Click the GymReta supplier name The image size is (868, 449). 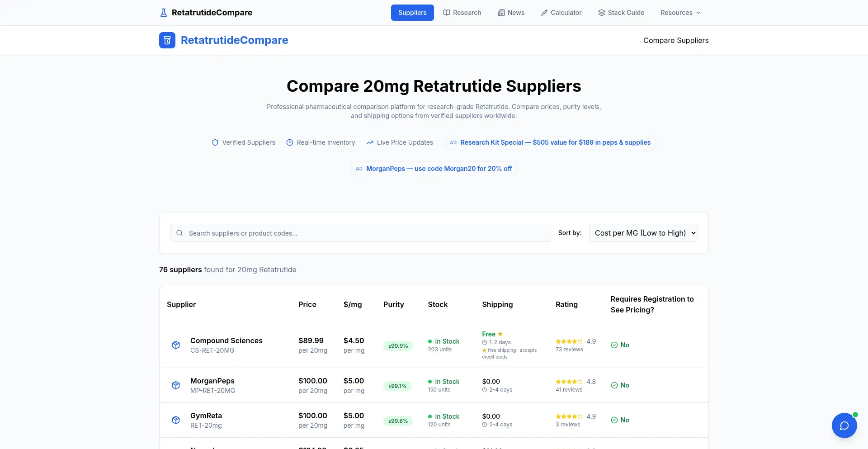point(206,416)
